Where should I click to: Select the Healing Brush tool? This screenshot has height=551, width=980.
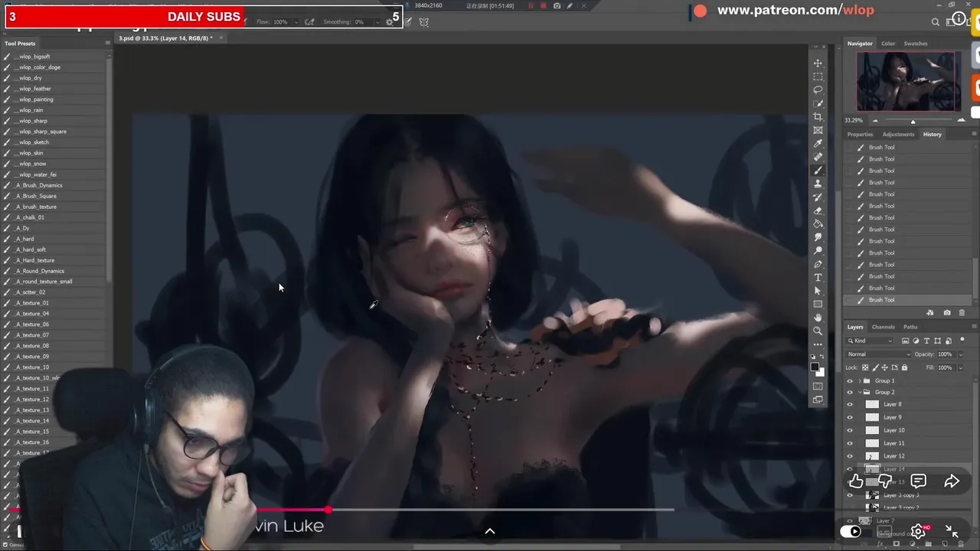[818, 157]
